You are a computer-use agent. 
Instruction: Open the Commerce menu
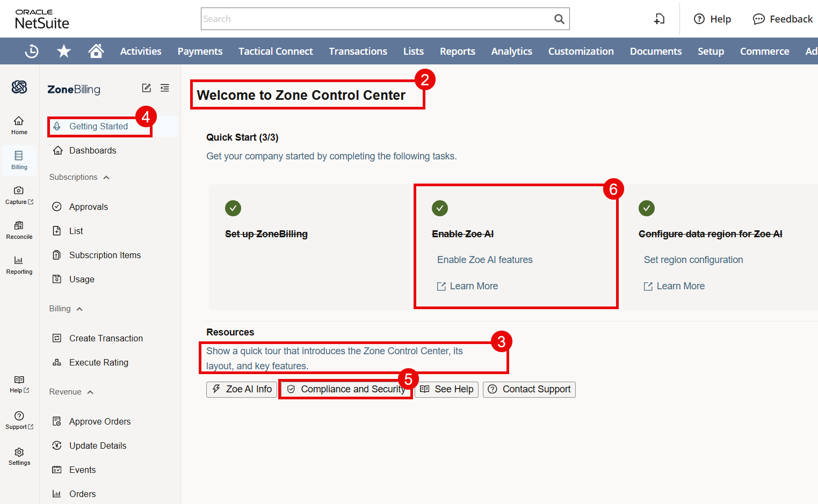point(765,51)
